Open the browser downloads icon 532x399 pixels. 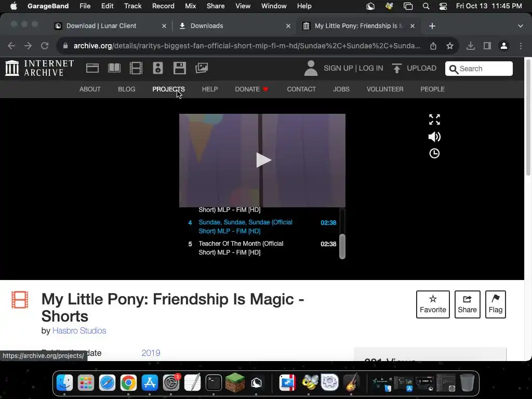coord(471,46)
